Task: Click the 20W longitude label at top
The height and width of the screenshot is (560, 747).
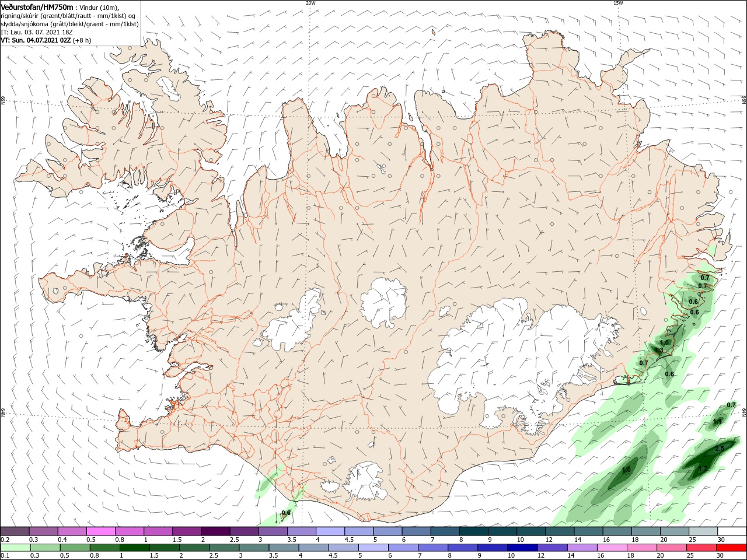Action: [x=310, y=3]
